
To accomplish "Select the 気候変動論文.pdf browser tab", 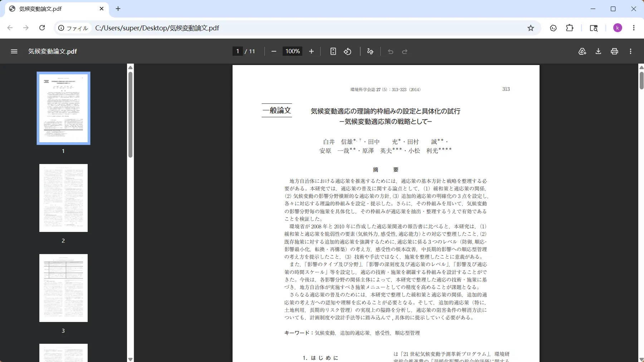I will (x=57, y=9).
